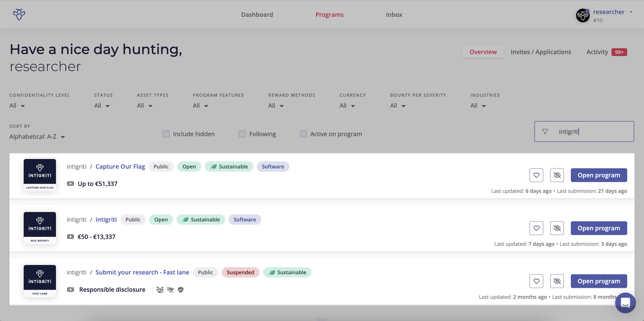
Task: Follow the intigriti program title link
Action: click(x=106, y=220)
